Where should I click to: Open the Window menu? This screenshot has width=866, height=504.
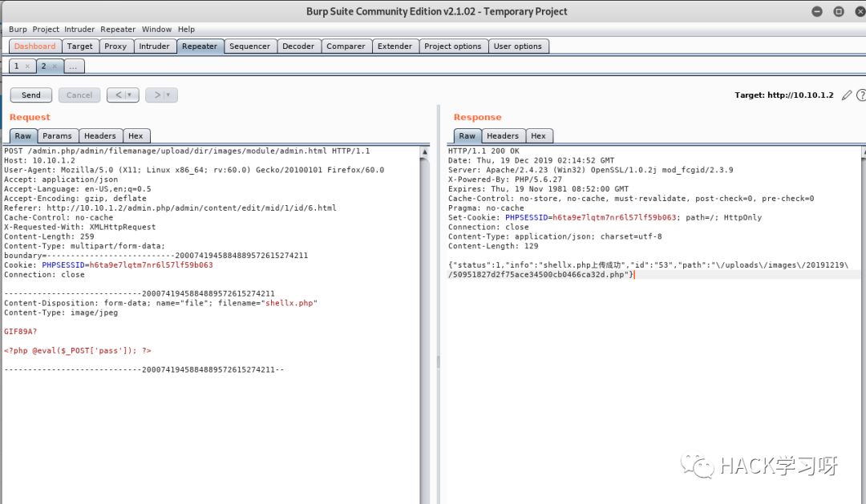tap(156, 30)
